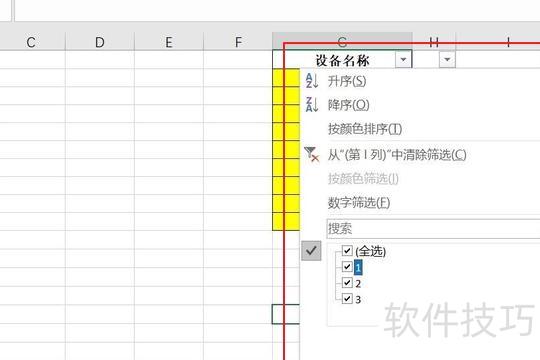Select column D header

100,42
